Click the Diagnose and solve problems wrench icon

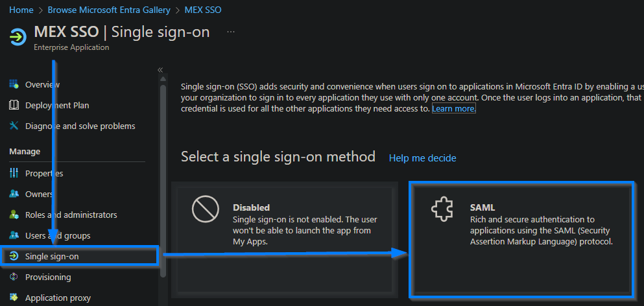tap(14, 126)
